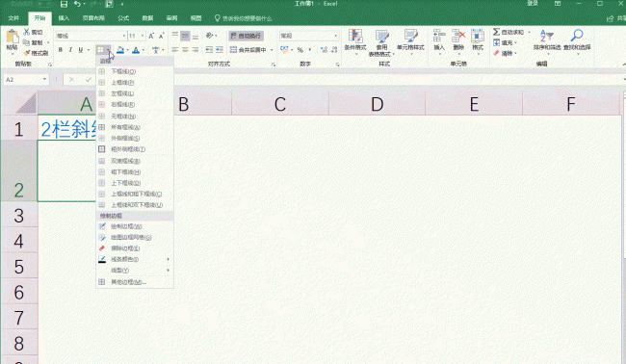The width and height of the screenshot is (626, 364).
Task: Toggle Bold formatting
Action: pos(61,49)
